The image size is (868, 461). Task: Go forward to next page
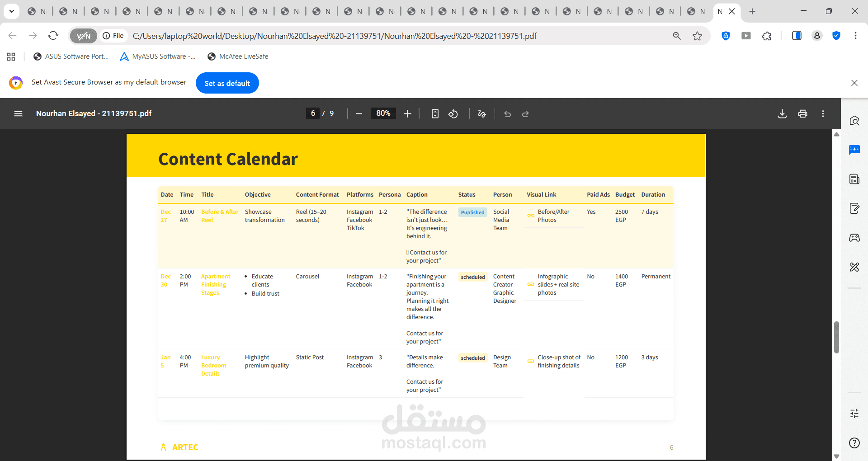33,36
